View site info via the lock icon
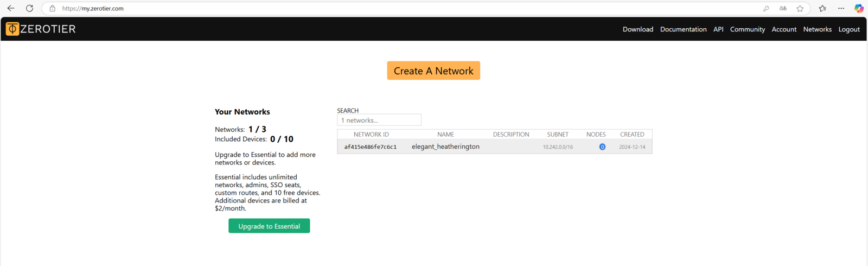 [53, 8]
